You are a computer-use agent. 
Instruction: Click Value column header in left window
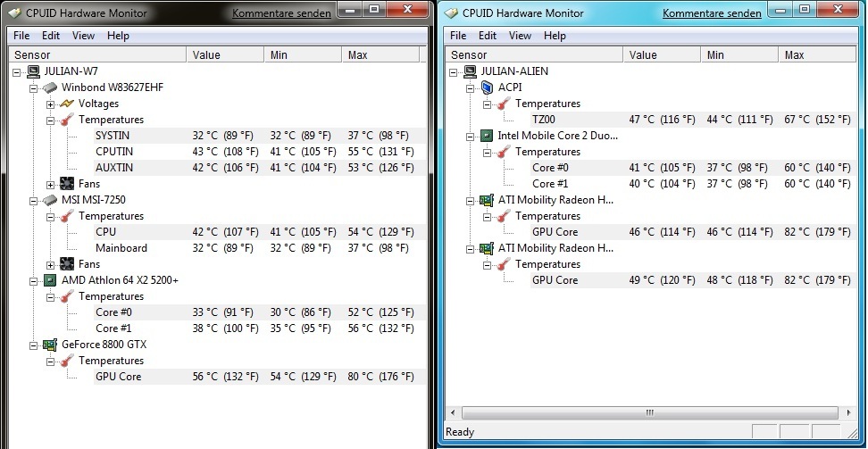tap(225, 54)
